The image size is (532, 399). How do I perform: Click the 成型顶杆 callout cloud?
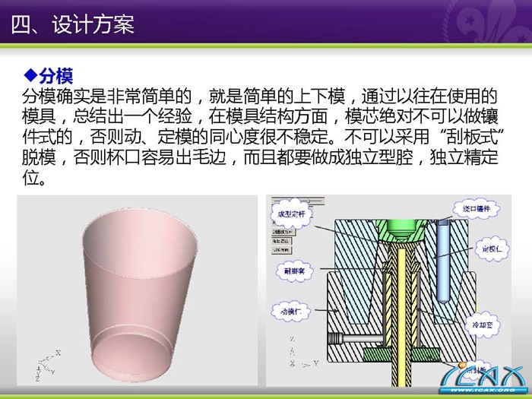[x=291, y=214]
